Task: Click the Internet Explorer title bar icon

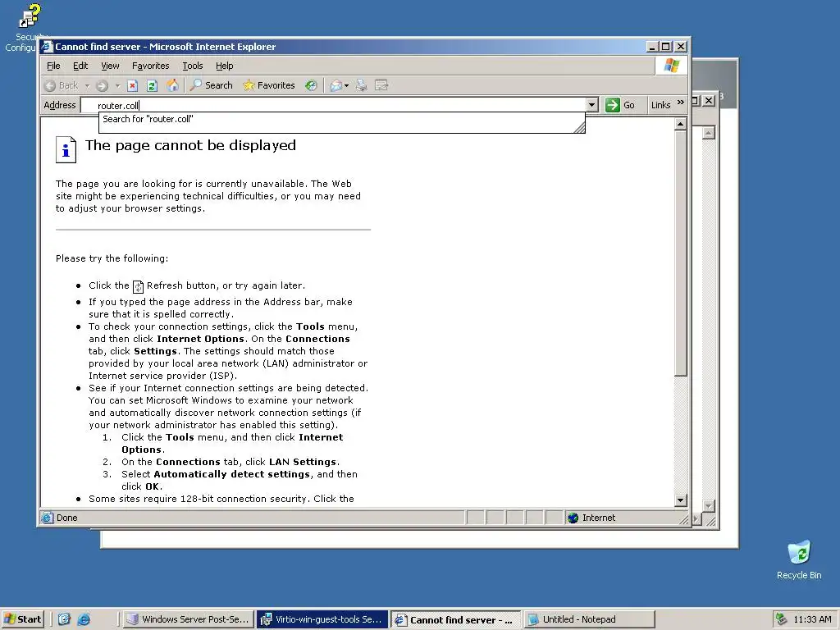Action: (48, 47)
